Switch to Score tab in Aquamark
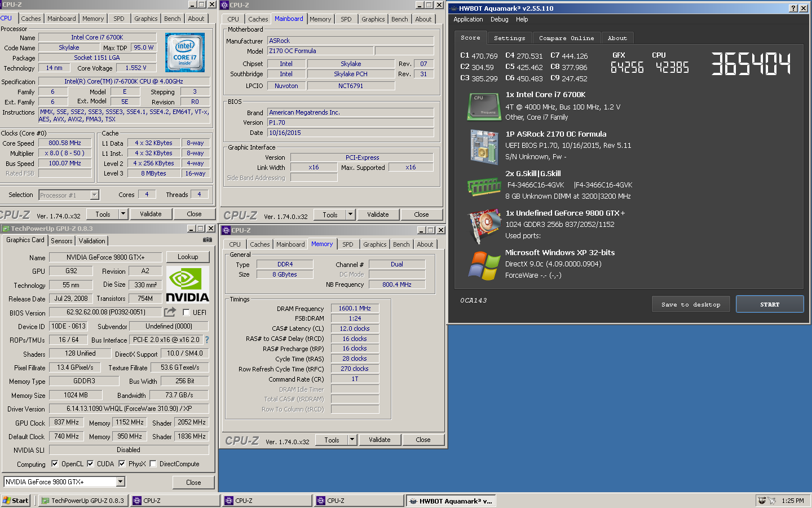The width and height of the screenshot is (812, 508). coord(470,37)
